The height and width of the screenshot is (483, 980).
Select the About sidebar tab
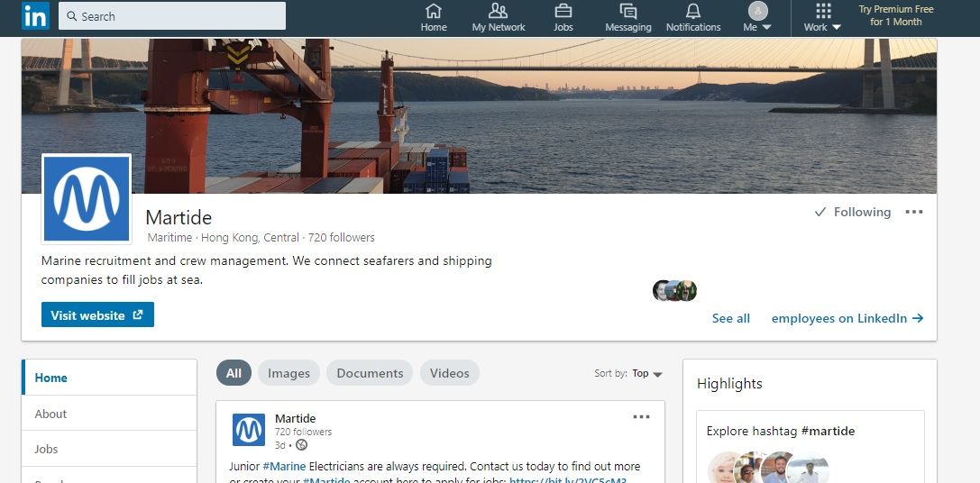(109, 414)
